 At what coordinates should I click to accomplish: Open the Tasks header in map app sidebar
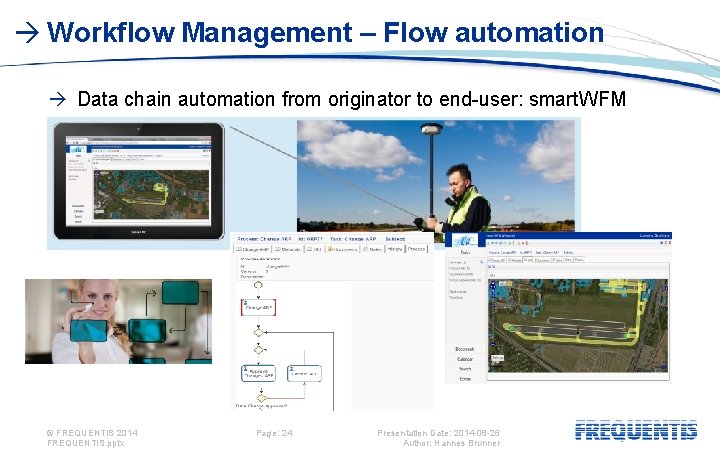[465, 252]
